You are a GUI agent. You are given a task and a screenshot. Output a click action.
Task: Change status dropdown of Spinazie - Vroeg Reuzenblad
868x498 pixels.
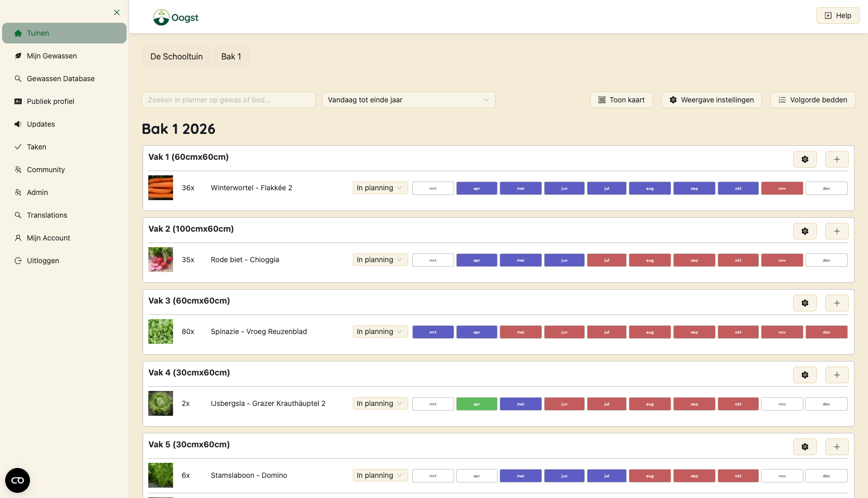point(380,331)
